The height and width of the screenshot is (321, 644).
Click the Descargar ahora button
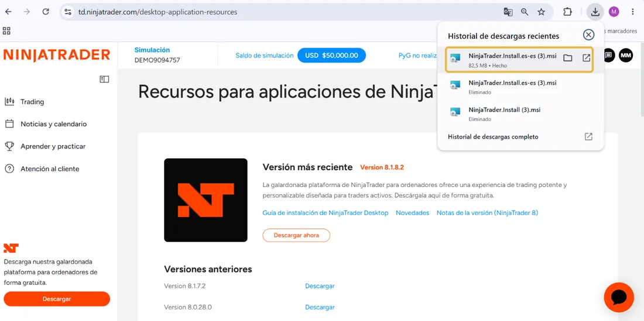[296, 235]
